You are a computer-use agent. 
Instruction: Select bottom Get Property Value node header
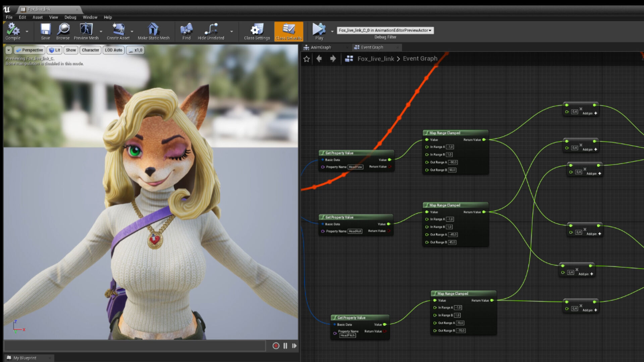pos(360,318)
